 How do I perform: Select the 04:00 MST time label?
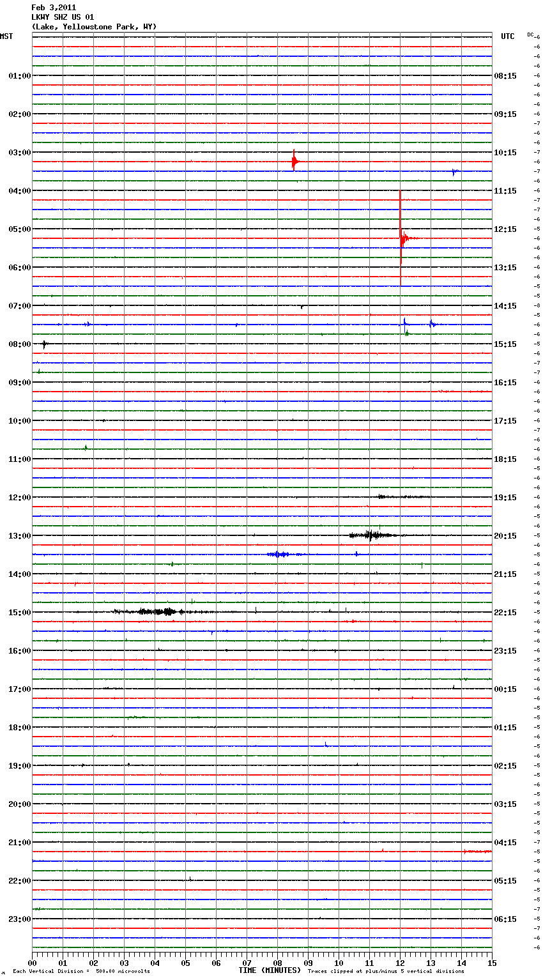(20, 191)
